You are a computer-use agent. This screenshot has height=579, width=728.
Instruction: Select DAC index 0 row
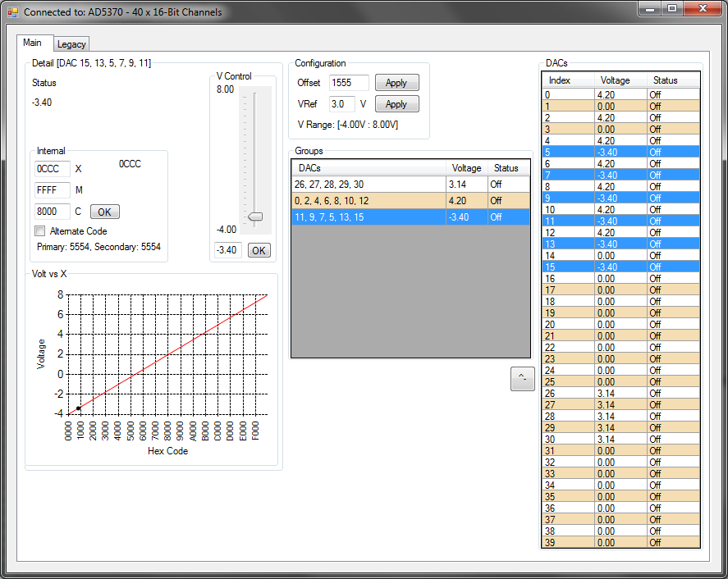click(x=620, y=94)
